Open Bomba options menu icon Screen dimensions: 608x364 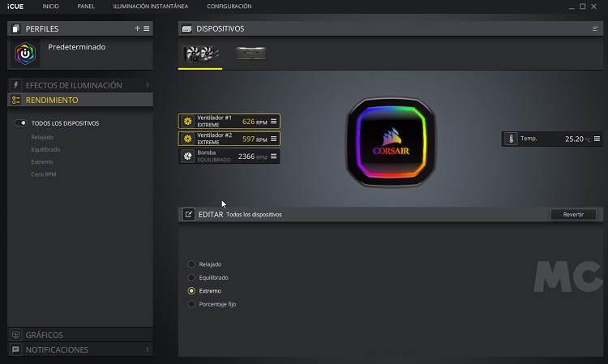click(x=273, y=156)
